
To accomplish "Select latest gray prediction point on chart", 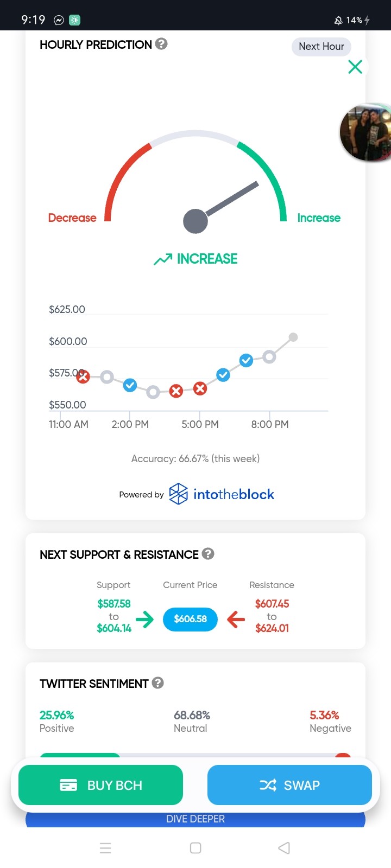I will coord(293,337).
